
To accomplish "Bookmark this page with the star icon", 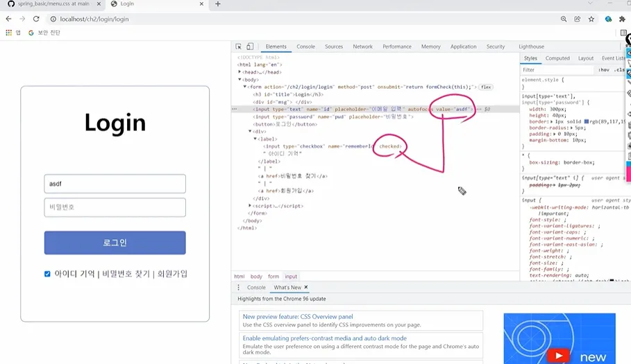I will (x=591, y=19).
